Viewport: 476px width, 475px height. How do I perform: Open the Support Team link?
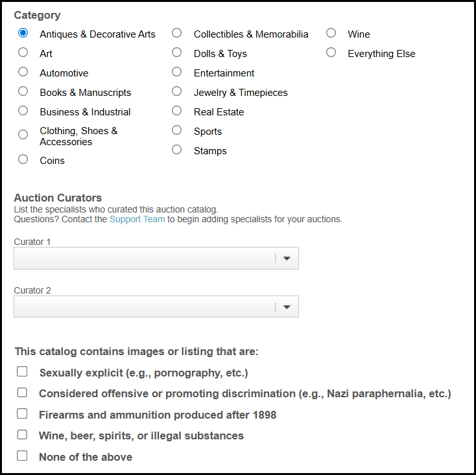[x=137, y=219]
